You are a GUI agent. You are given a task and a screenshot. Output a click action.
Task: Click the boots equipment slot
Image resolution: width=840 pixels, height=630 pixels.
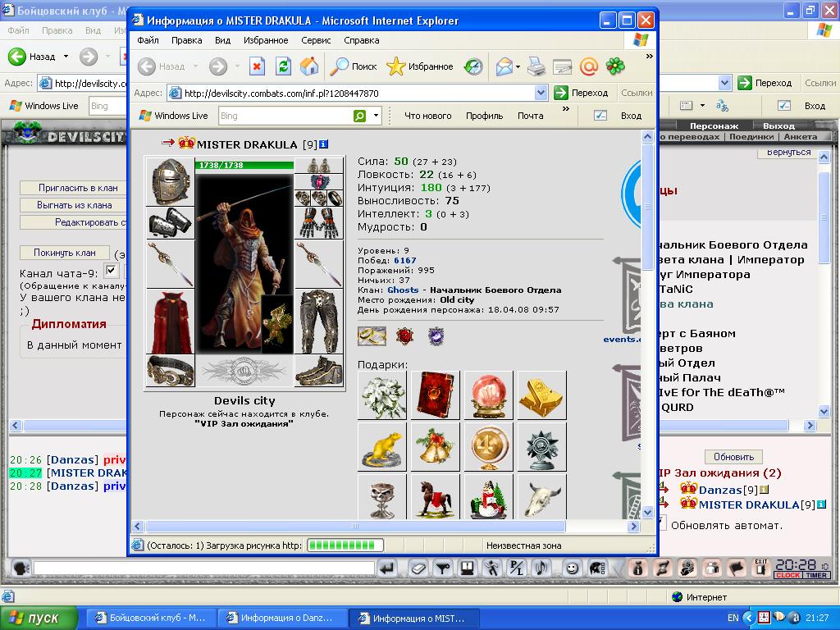click(319, 371)
